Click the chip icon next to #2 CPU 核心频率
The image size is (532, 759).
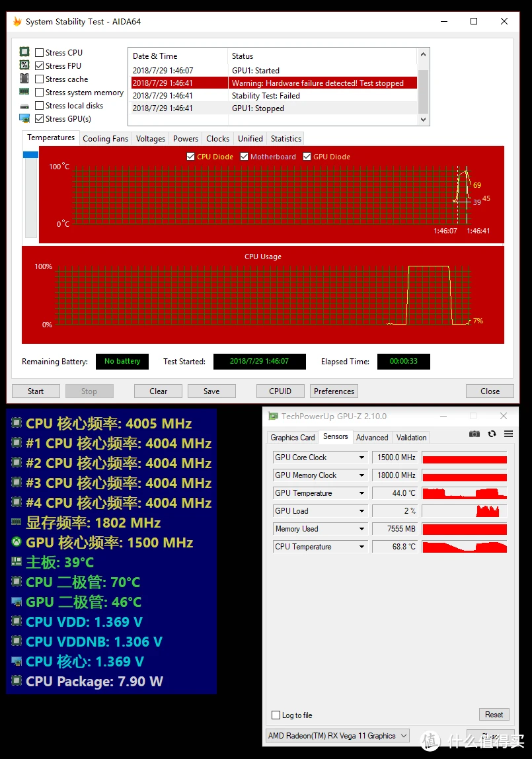click(17, 462)
